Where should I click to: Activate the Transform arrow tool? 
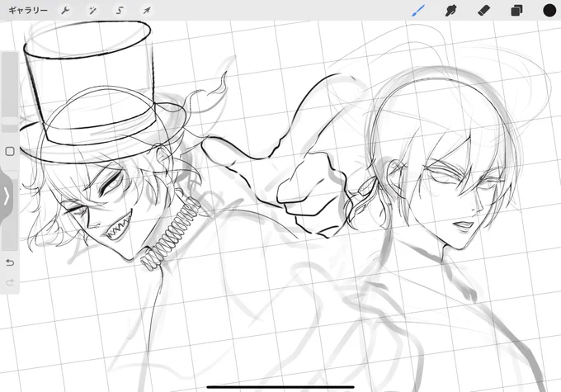[x=147, y=11]
